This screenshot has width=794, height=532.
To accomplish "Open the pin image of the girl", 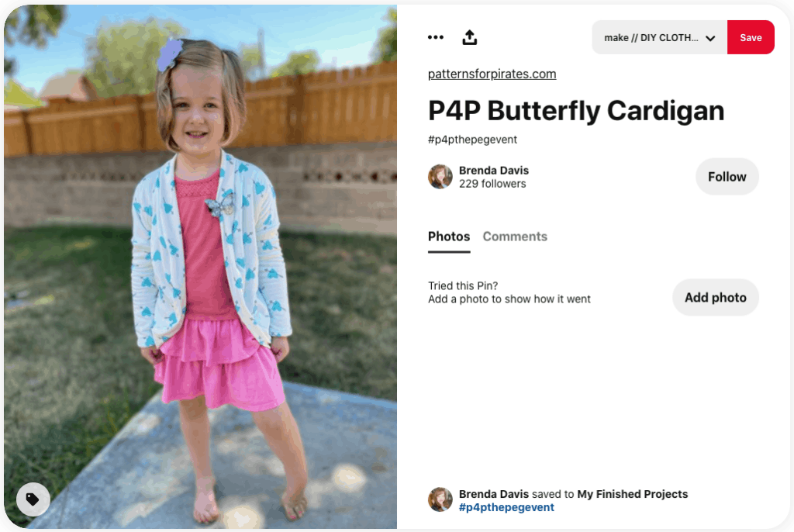I will 201,267.
